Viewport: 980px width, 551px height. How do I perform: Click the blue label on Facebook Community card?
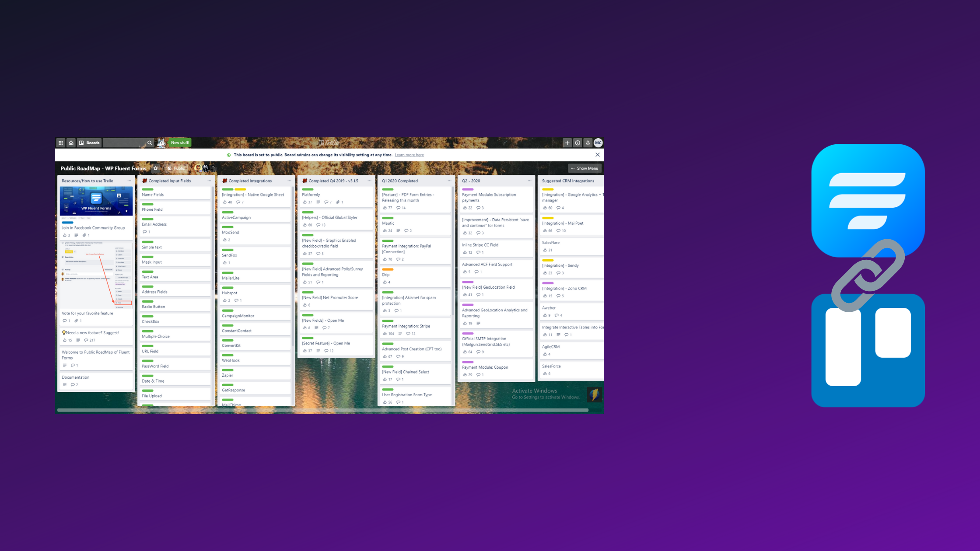67,223
